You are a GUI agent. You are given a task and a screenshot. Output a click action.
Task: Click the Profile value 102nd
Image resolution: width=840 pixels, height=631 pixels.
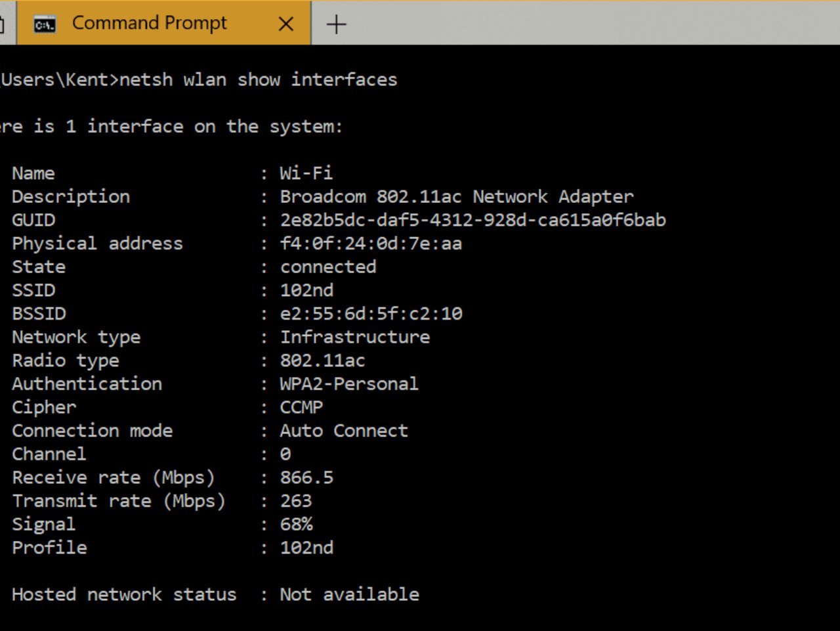pos(306,548)
